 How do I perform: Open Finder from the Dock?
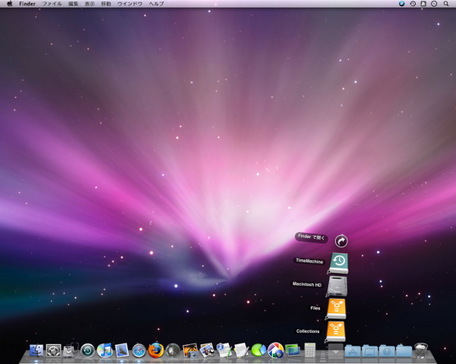click(x=36, y=351)
